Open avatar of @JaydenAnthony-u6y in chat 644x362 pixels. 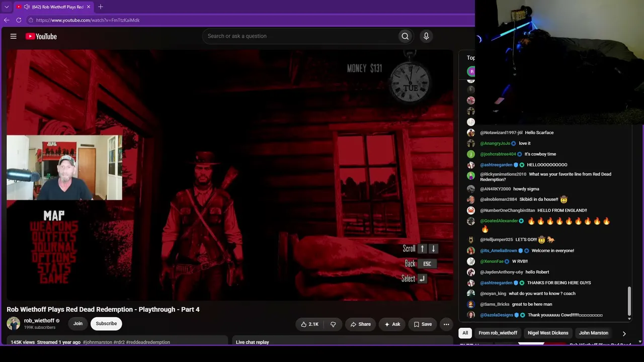point(471,272)
